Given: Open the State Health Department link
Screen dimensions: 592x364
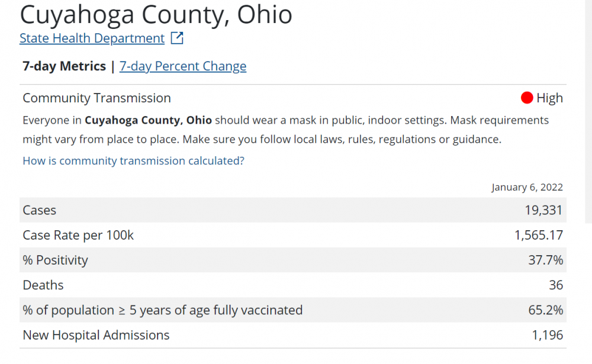Looking at the screenshot, I should pyautogui.click(x=92, y=38).
